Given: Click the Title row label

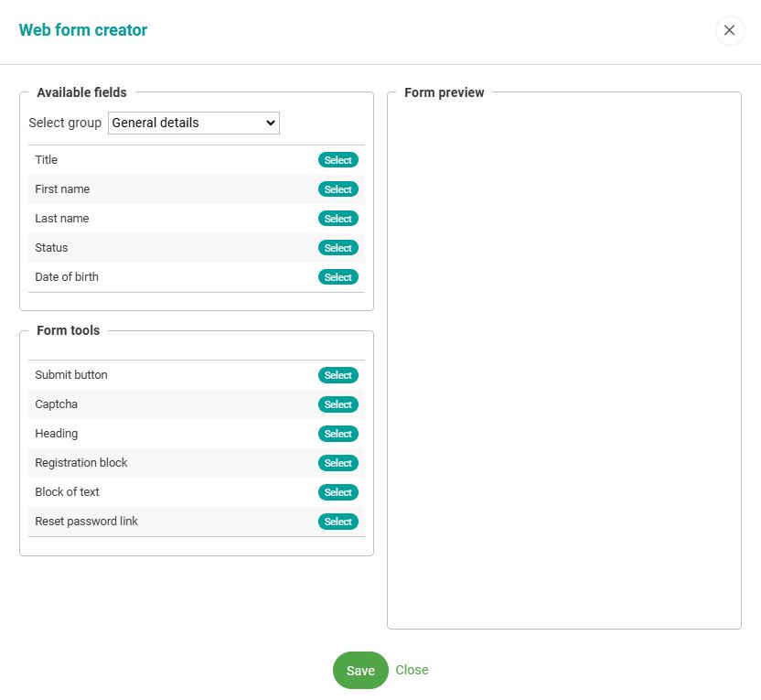Looking at the screenshot, I should coord(47,160).
